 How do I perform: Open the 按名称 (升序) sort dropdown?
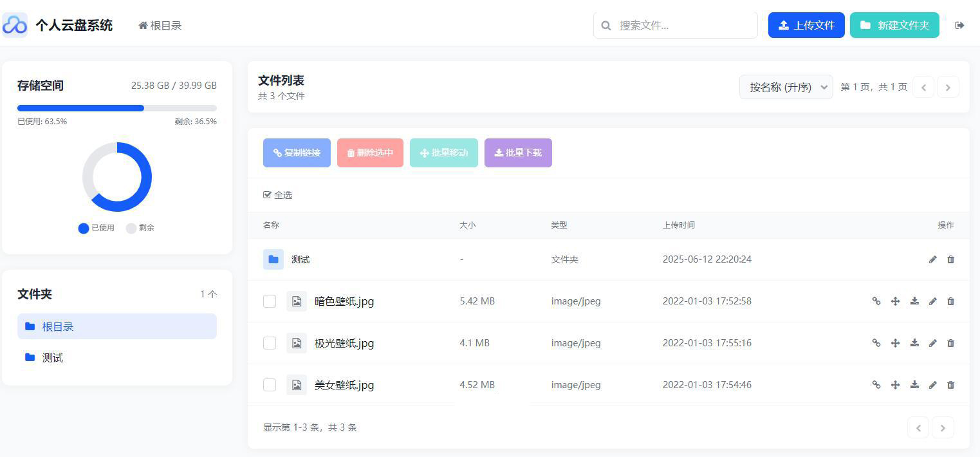point(786,86)
